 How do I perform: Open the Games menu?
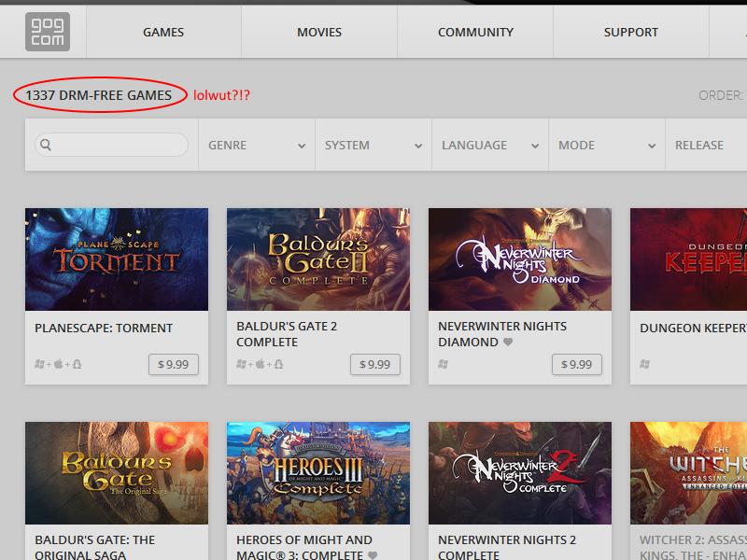click(x=163, y=32)
